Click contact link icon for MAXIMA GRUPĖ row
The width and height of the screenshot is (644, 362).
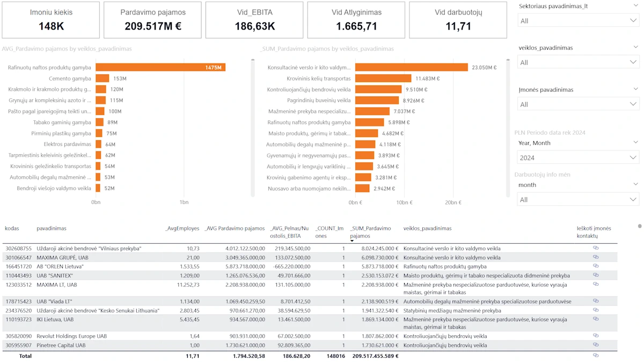[595, 257]
